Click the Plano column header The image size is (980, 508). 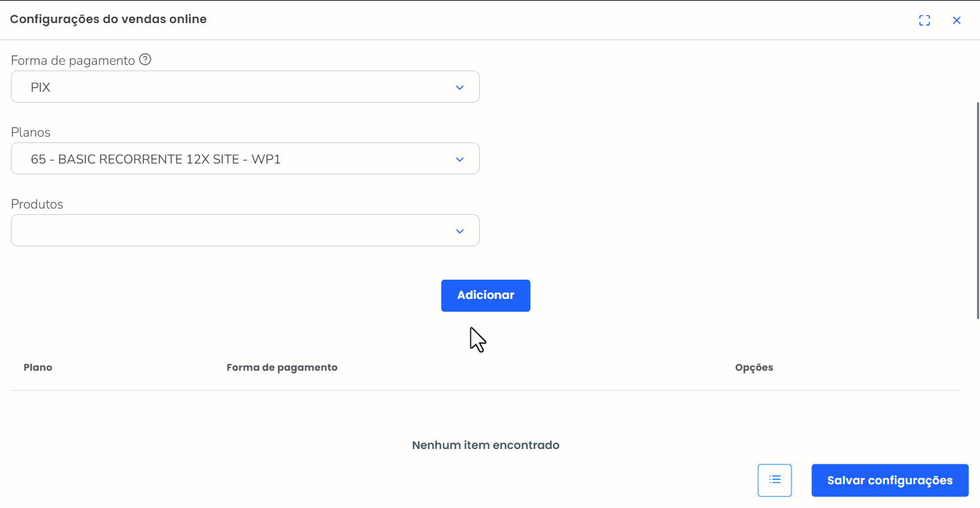coord(38,368)
